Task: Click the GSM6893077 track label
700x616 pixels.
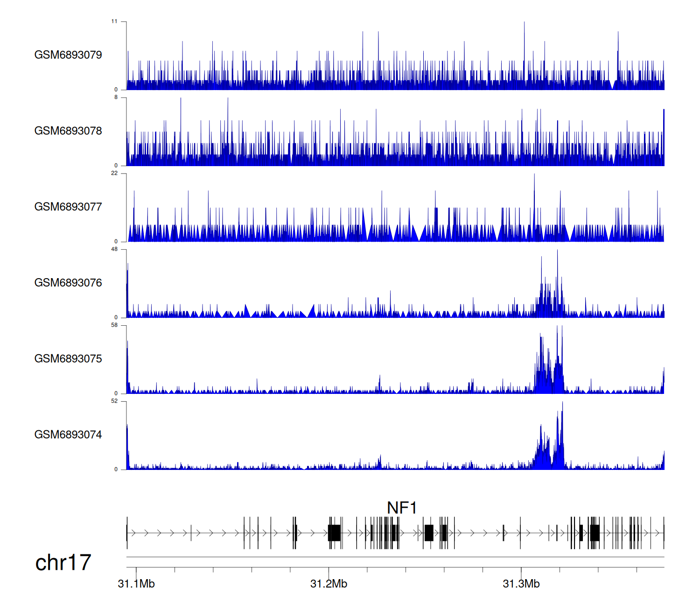Action: [68, 207]
